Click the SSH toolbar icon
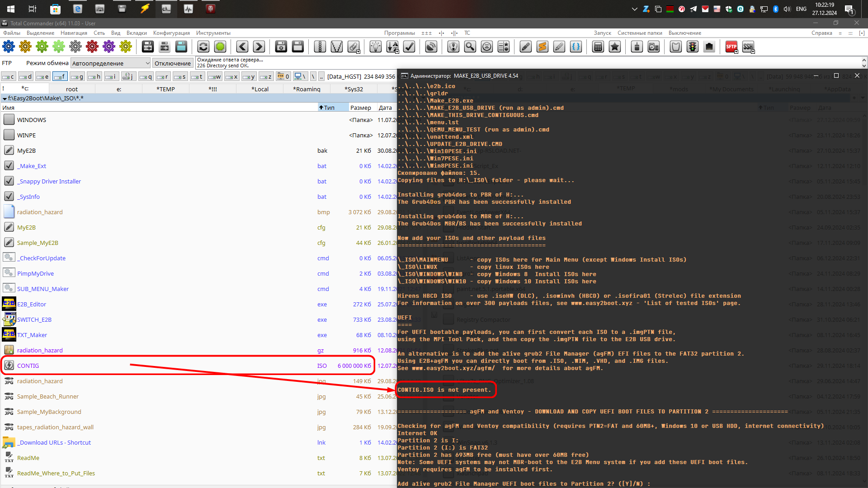 coord(748,47)
